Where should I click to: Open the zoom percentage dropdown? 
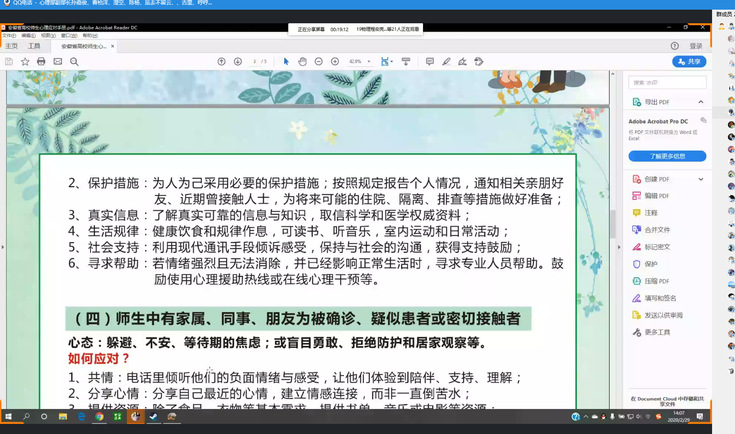coord(359,62)
